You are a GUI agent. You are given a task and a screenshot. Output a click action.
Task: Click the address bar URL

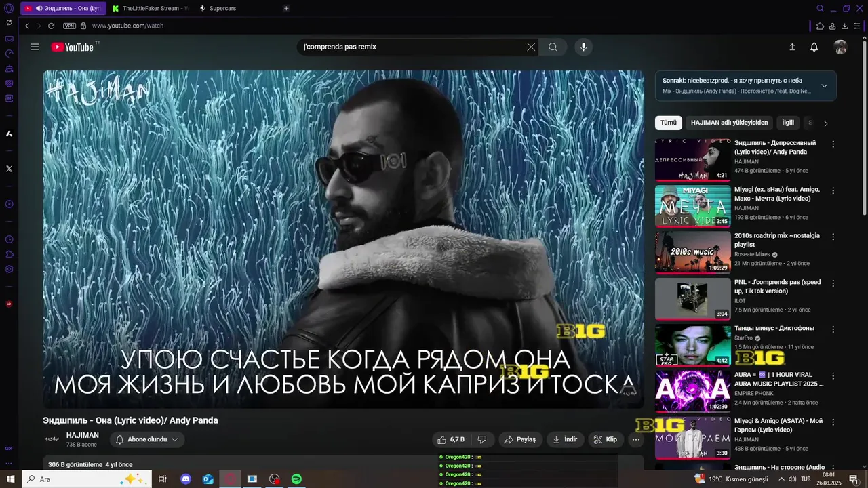[128, 26]
